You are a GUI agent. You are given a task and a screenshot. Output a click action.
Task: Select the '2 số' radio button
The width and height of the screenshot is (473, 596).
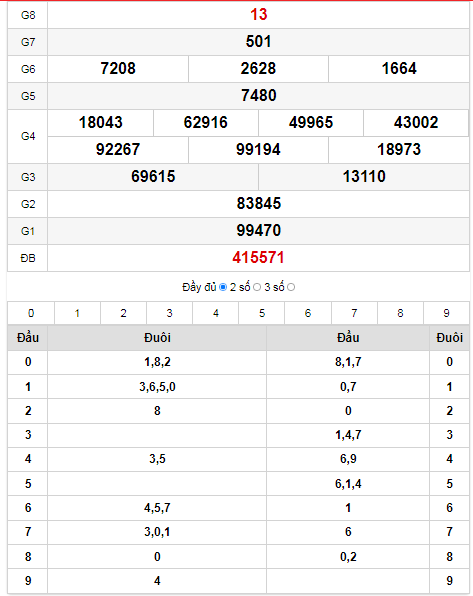[257, 287]
